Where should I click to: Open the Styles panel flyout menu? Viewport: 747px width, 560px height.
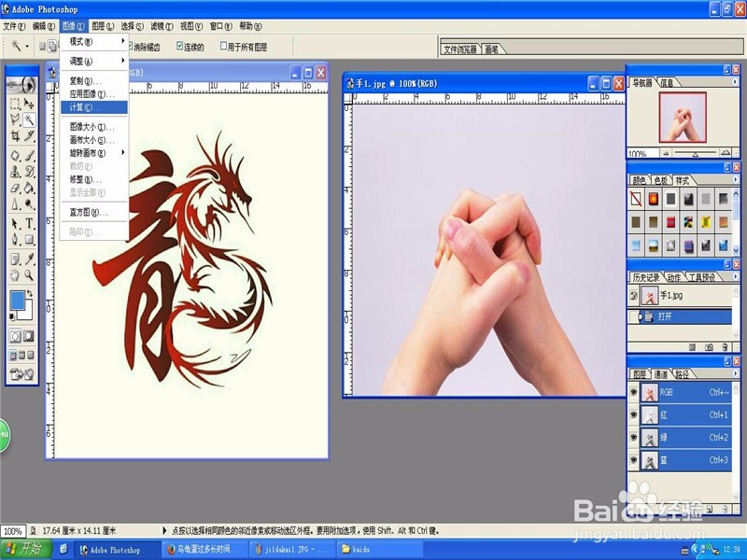[x=735, y=179]
